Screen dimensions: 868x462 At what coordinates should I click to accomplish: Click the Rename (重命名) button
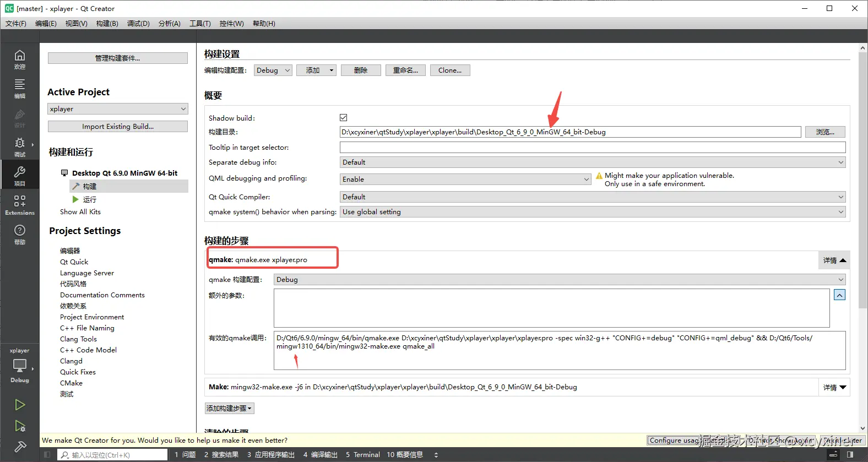click(x=405, y=70)
